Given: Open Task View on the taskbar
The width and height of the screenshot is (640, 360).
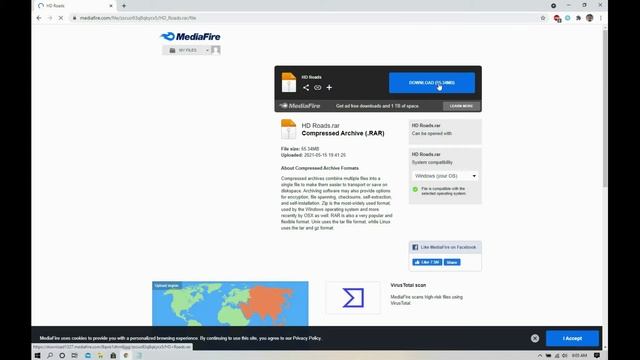Looking at the screenshot, I should point(75,356).
